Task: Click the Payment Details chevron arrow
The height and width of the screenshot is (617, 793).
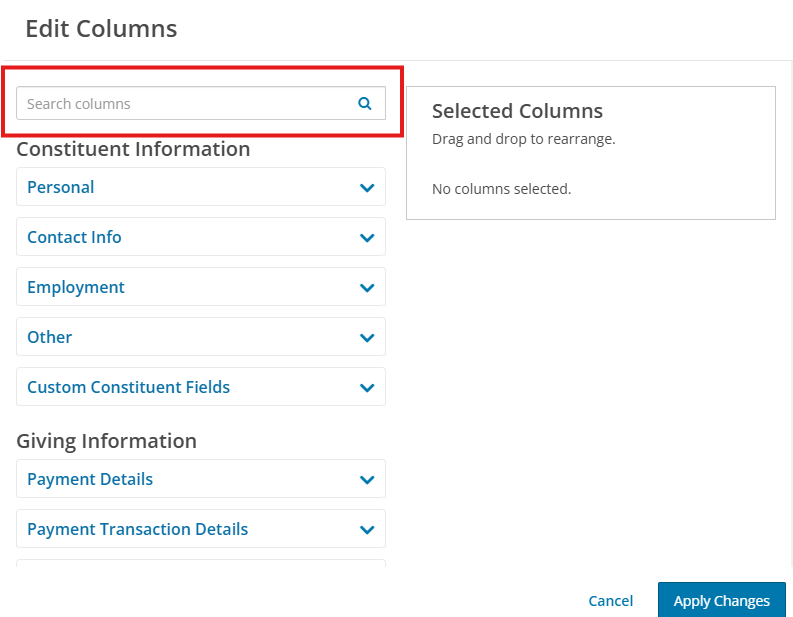Action: pyautogui.click(x=367, y=480)
